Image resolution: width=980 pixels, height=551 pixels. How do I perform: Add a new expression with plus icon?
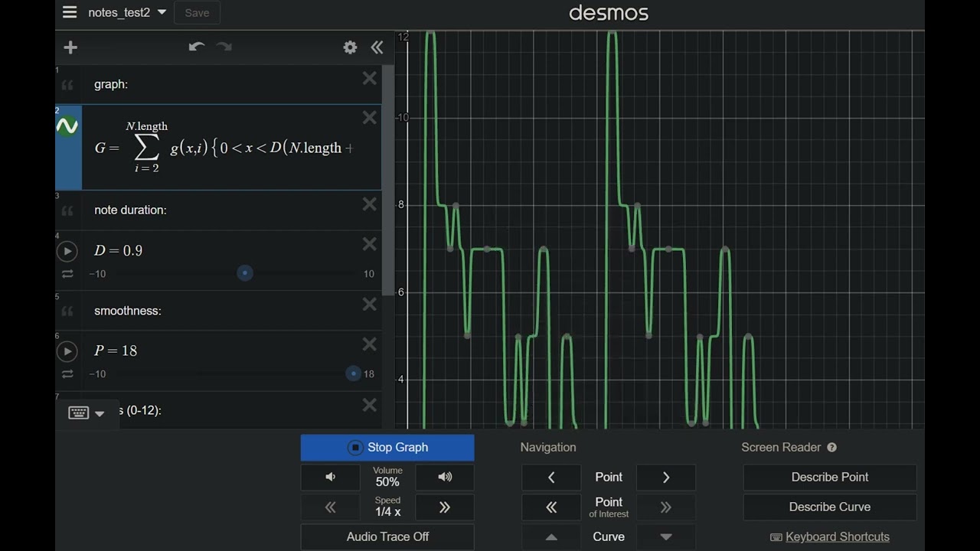70,47
